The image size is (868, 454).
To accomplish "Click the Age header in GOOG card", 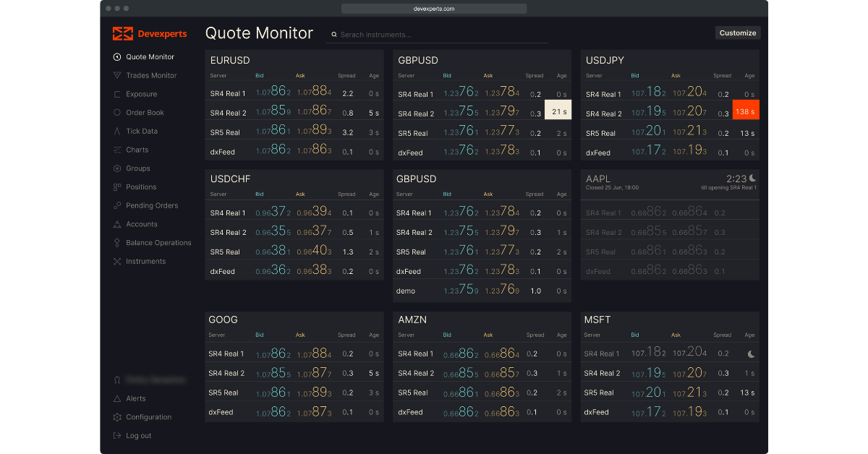I will (374, 335).
